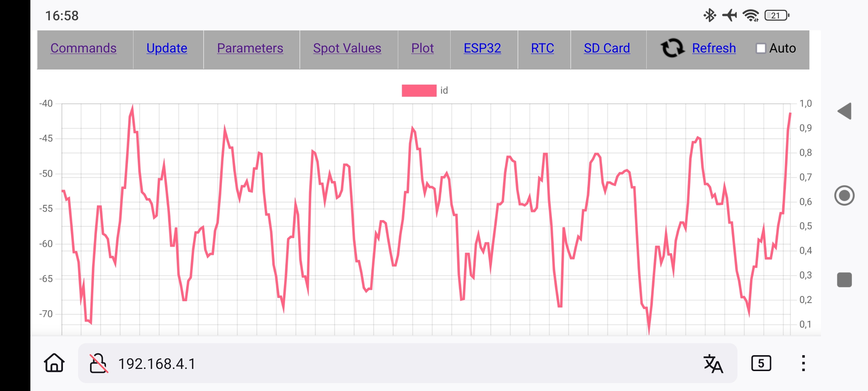Open the Plot page link
The image size is (868, 391).
(422, 48)
